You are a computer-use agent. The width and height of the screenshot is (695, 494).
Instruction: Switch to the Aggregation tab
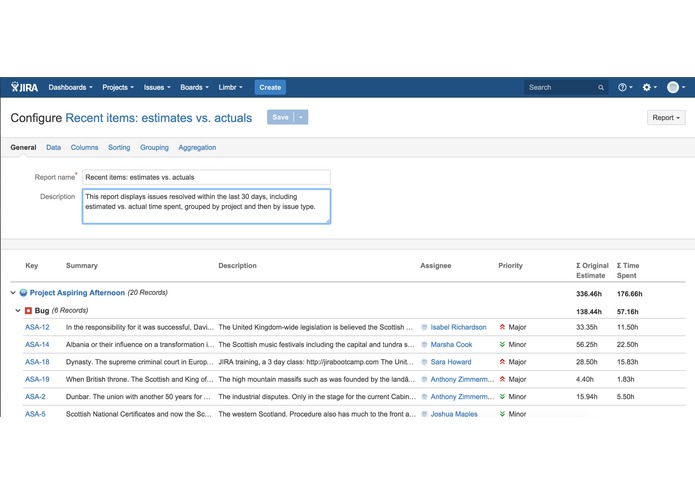click(197, 148)
